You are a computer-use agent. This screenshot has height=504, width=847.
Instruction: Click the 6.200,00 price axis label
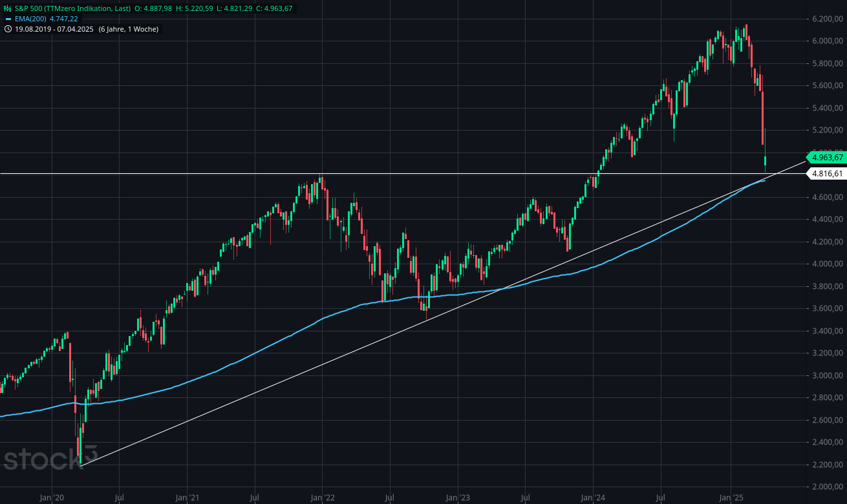pos(828,19)
